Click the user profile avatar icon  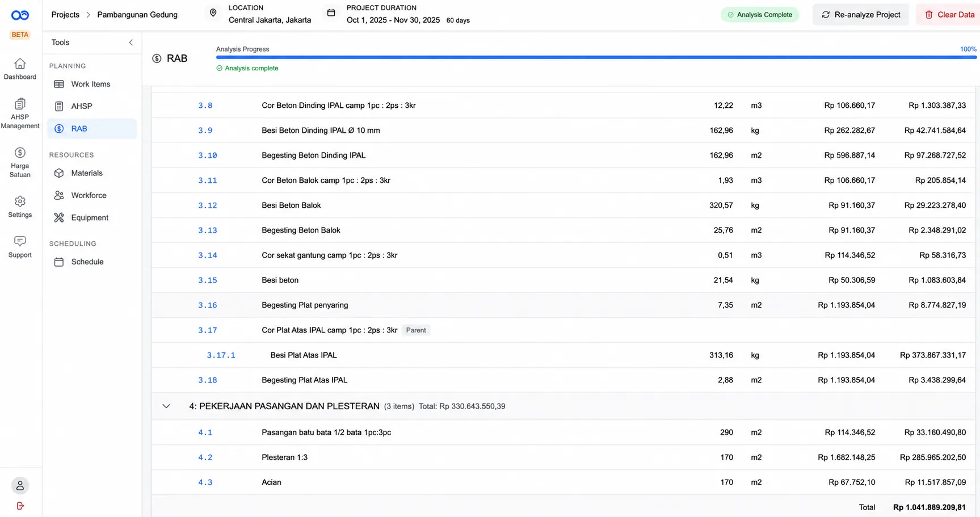point(20,486)
